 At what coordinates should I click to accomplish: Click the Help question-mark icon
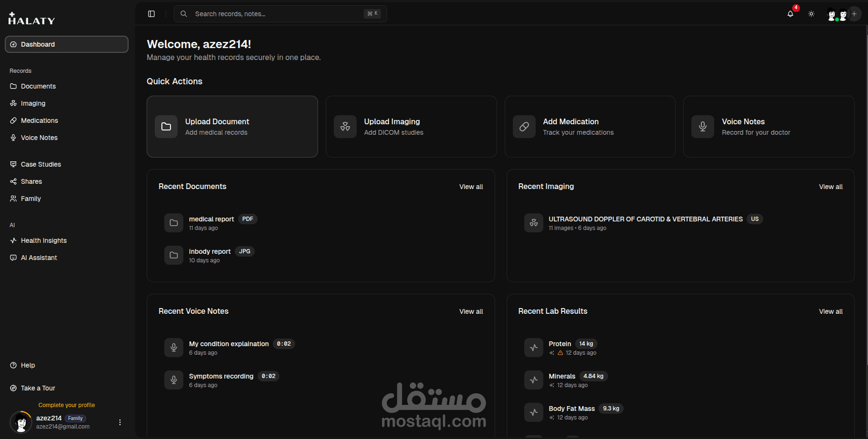click(13, 365)
